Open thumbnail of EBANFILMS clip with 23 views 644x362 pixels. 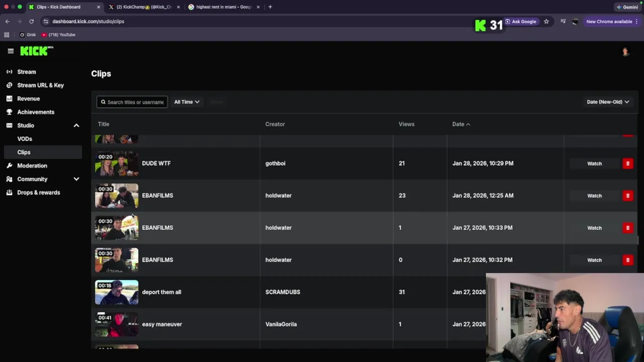117,196
